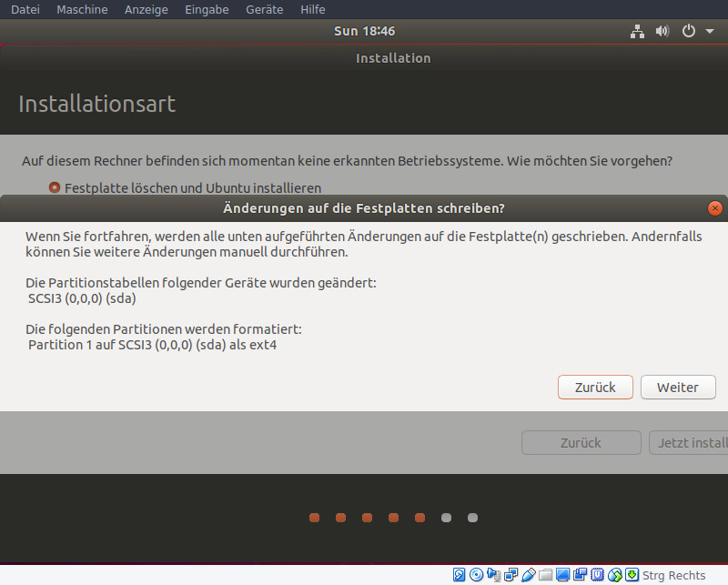Viewport: 728px width, 585px height.
Task: Click the first installer progress dot
Action: (314, 518)
